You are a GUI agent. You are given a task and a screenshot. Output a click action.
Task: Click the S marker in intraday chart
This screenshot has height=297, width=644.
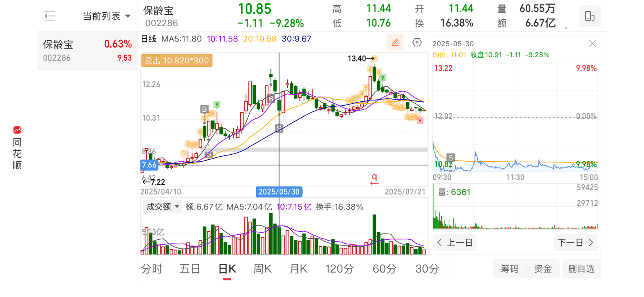450,157
